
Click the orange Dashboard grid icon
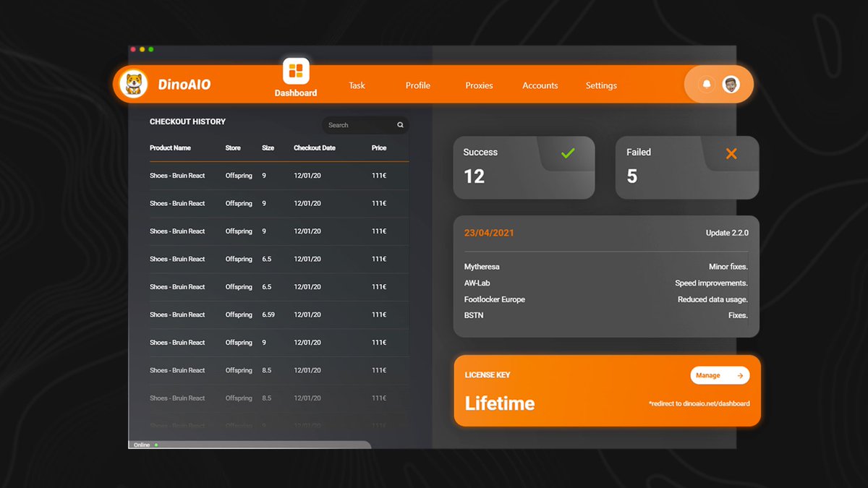pyautogui.click(x=295, y=70)
